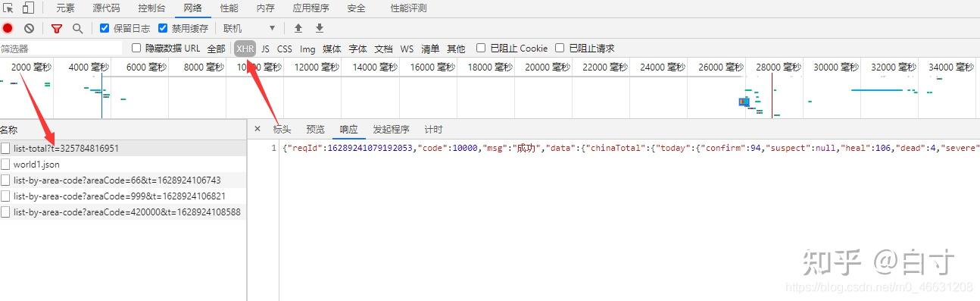Open the 发起程序 details tab
The width and height of the screenshot is (980, 301).
click(x=391, y=130)
